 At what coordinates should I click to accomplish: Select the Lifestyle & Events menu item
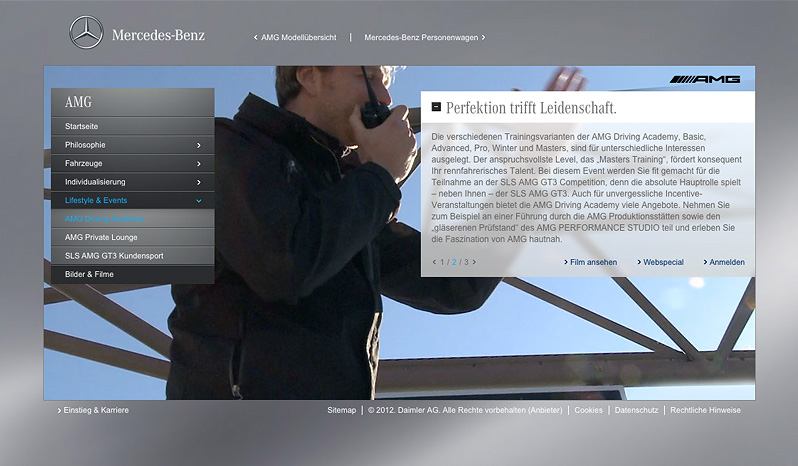[132, 200]
